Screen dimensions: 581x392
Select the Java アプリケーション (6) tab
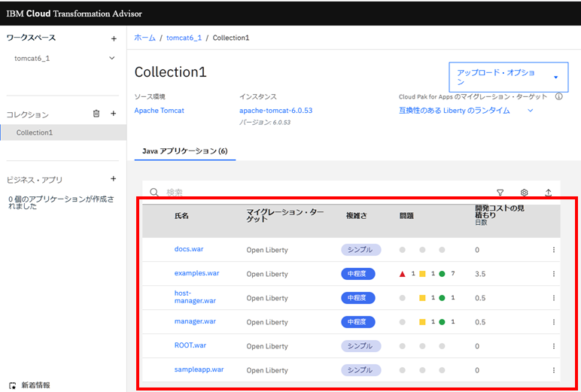tap(185, 151)
